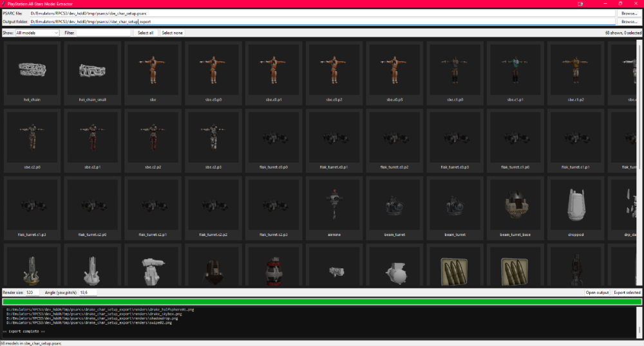Browse for the PSARC file

click(629, 14)
